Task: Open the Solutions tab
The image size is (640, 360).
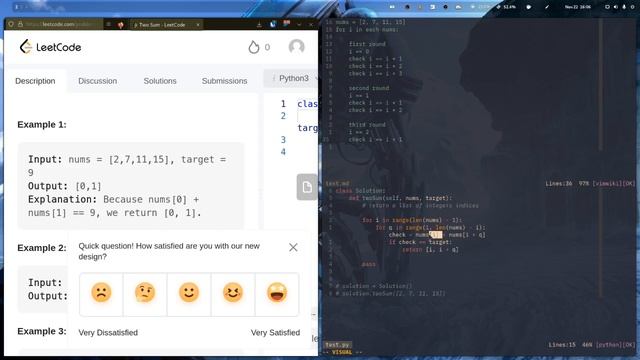Action: click(x=160, y=81)
